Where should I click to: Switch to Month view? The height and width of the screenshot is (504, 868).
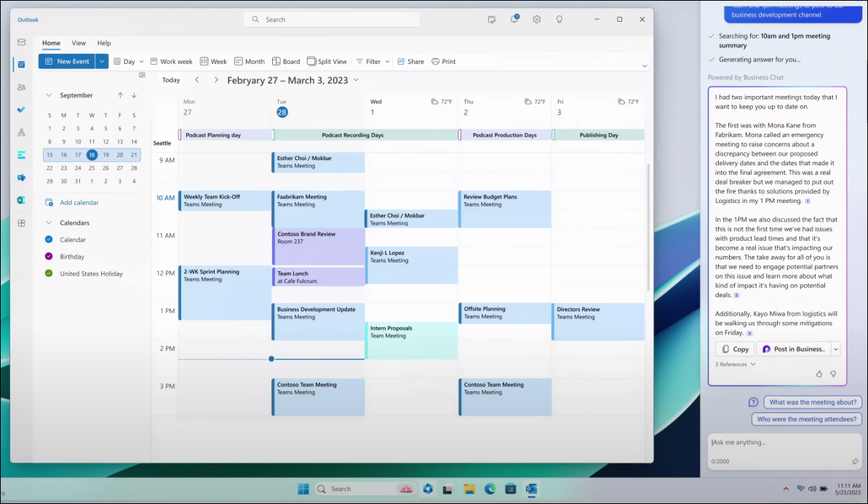[249, 61]
